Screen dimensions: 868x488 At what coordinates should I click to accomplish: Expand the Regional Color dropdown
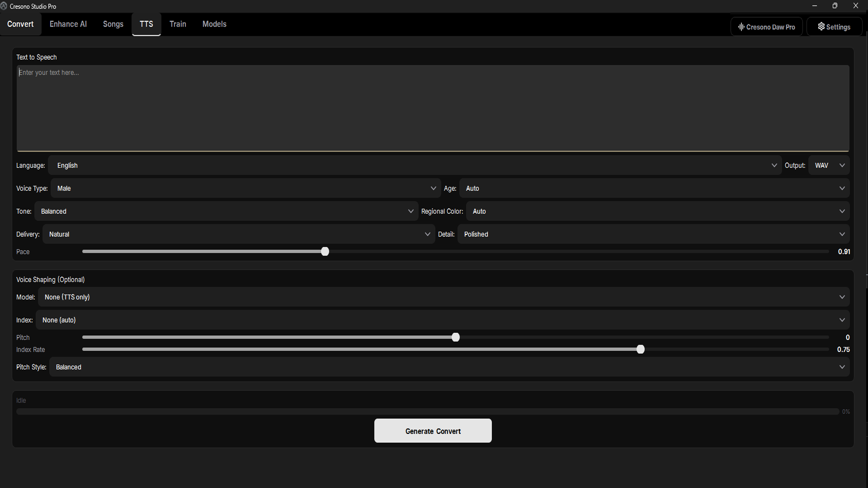(x=658, y=211)
